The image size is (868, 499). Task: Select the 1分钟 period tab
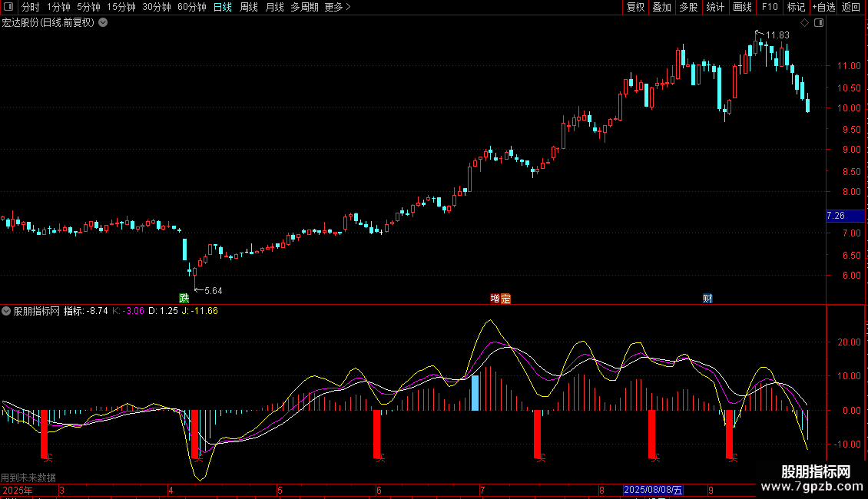[58, 7]
